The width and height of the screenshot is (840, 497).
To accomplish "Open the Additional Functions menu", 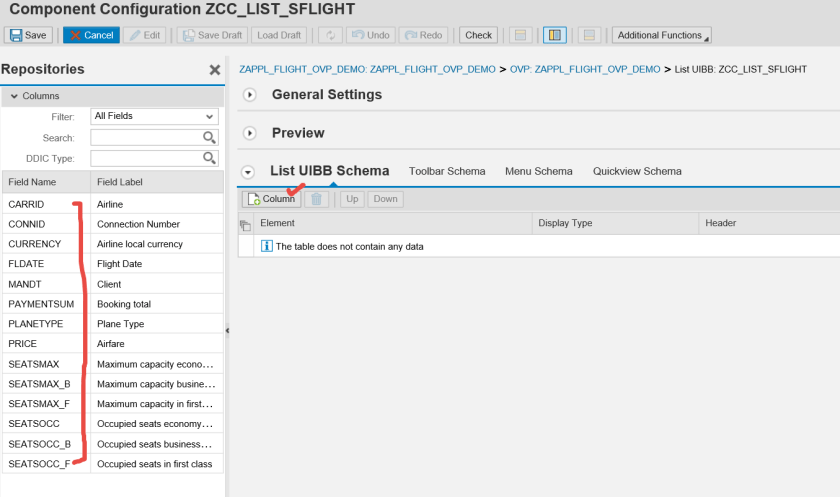I will point(661,35).
